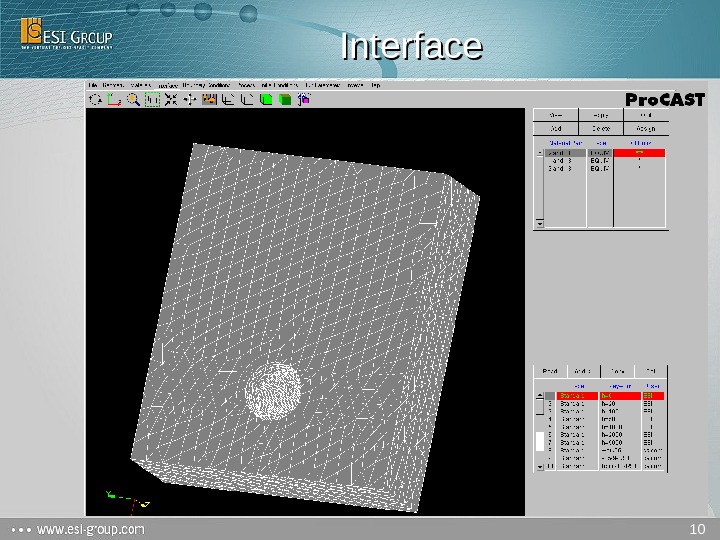This screenshot has height=540, width=720.
Task: Select the second row in the lower interface list
Action: click(573, 403)
